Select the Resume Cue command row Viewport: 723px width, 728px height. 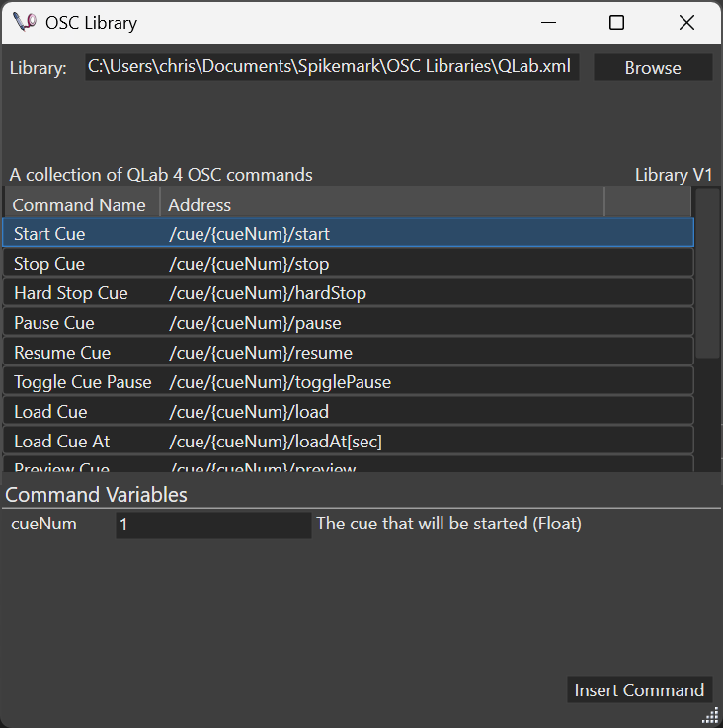(x=349, y=353)
